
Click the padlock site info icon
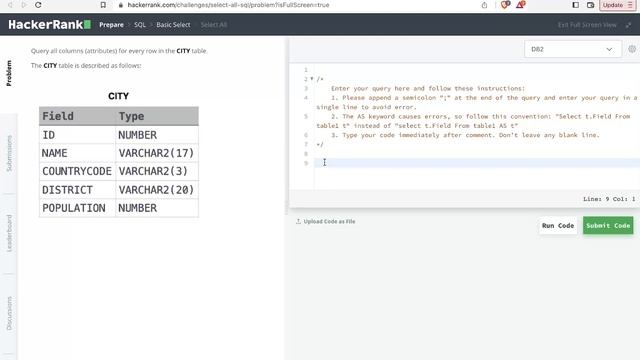pos(120,5)
